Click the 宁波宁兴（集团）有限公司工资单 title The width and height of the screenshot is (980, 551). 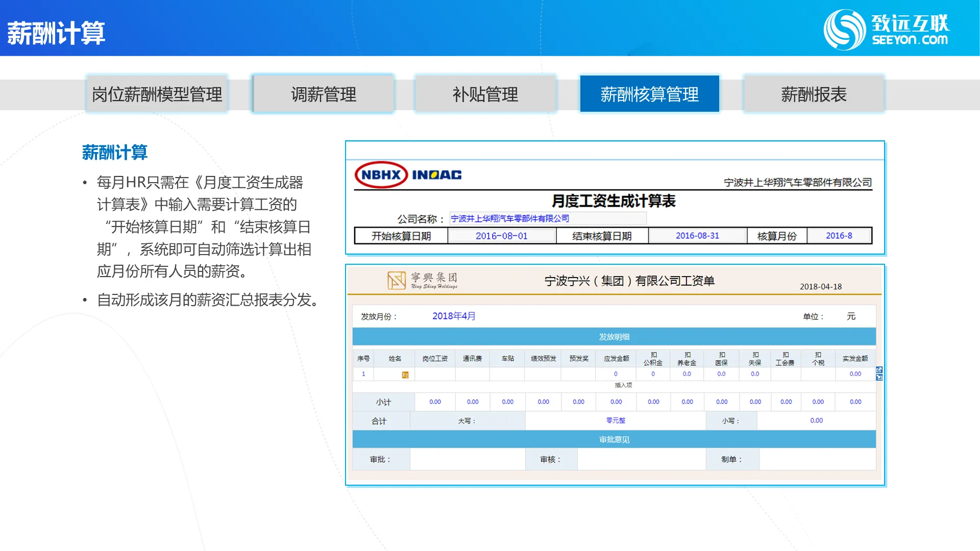(x=629, y=281)
